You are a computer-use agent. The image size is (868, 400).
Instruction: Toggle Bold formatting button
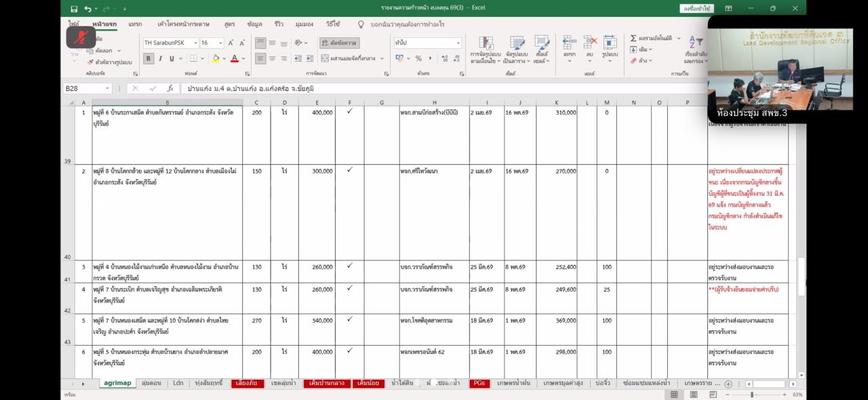[x=149, y=58]
